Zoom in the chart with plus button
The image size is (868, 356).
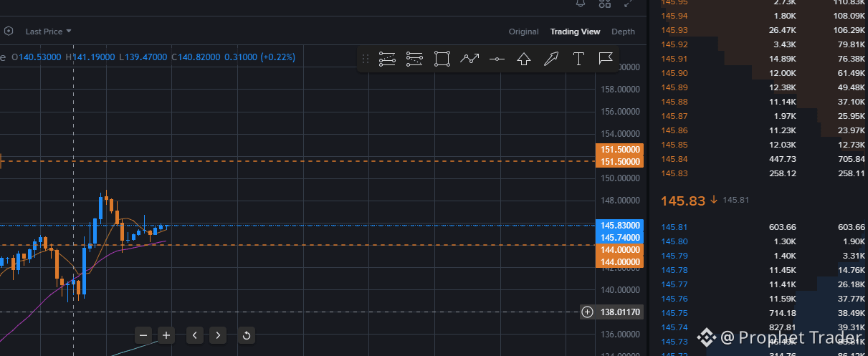pyautogui.click(x=166, y=335)
